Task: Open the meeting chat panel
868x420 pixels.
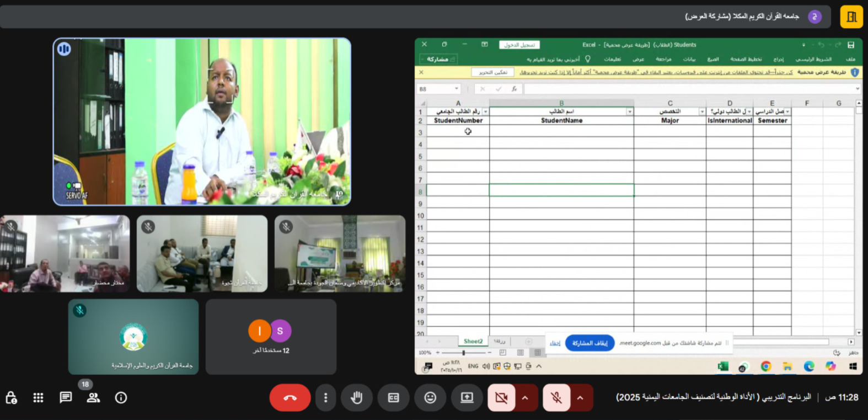Action: [66, 398]
